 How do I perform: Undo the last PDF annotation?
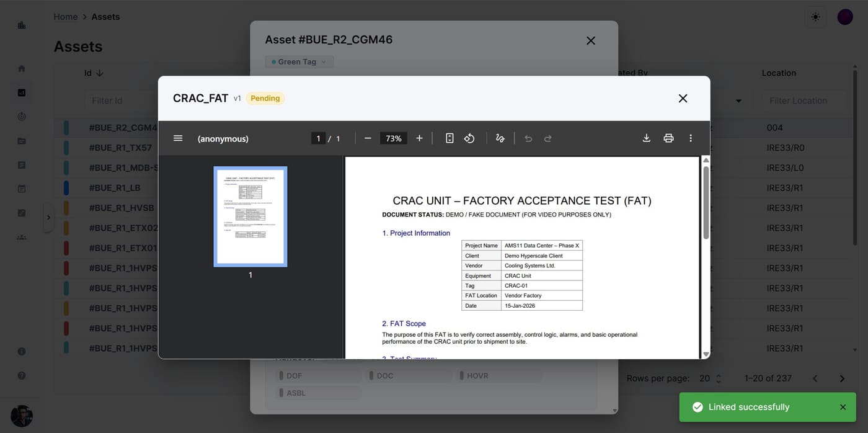click(528, 138)
